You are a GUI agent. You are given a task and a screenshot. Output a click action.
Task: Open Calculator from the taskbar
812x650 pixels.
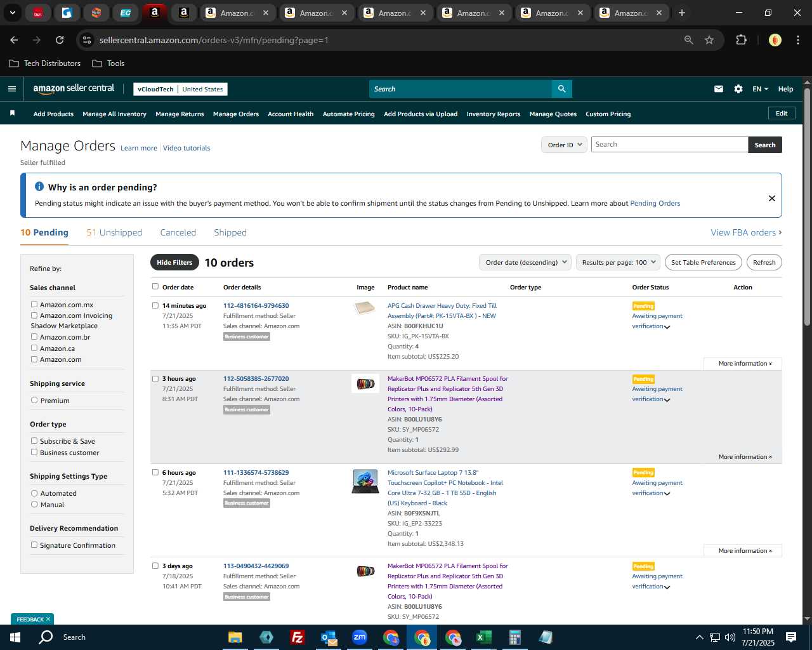pos(515,637)
